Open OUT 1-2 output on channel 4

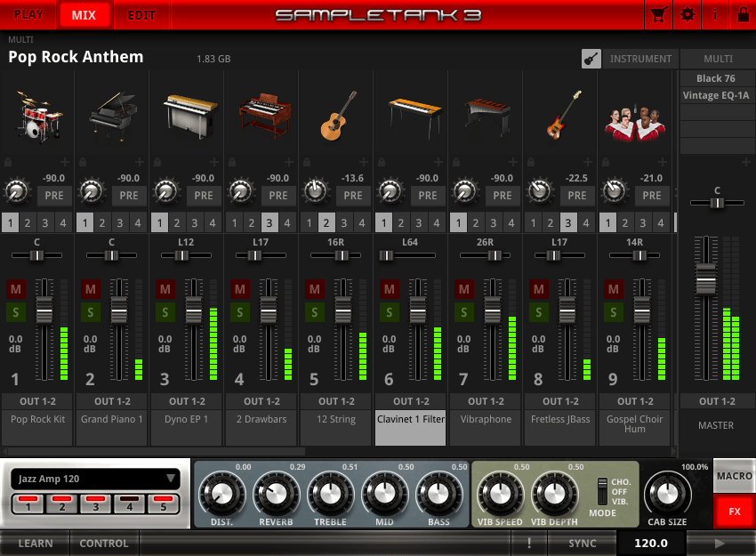point(261,401)
